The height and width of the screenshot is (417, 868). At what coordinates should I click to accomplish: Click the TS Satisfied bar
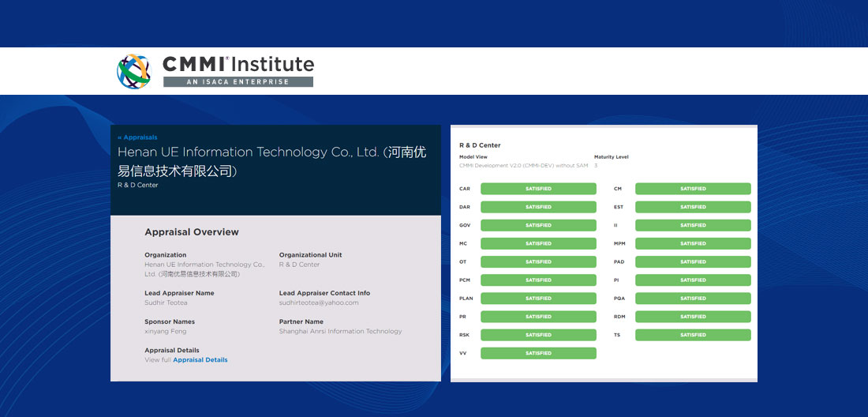point(693,335)
